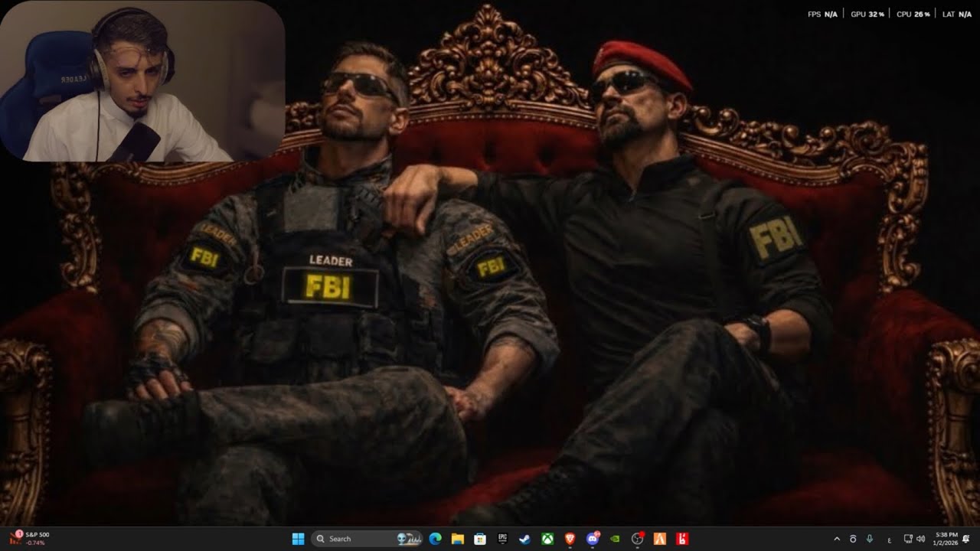The image size is (980, 551).
Task: Click the concentric-ring tray icon
Action: [853, 539]
